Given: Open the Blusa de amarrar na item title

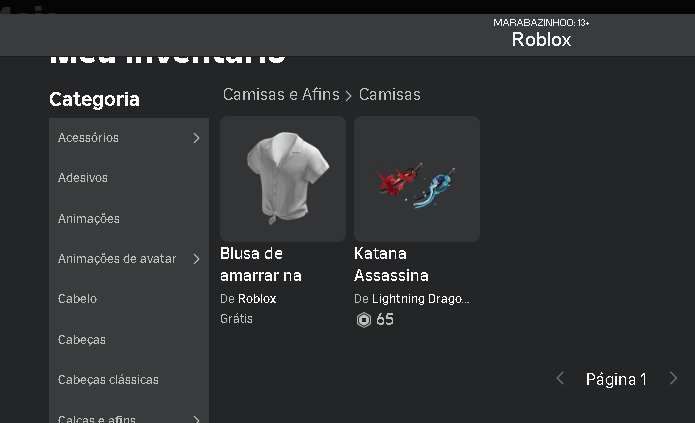Looking at the screenshot, I should (x=261, y=264).
